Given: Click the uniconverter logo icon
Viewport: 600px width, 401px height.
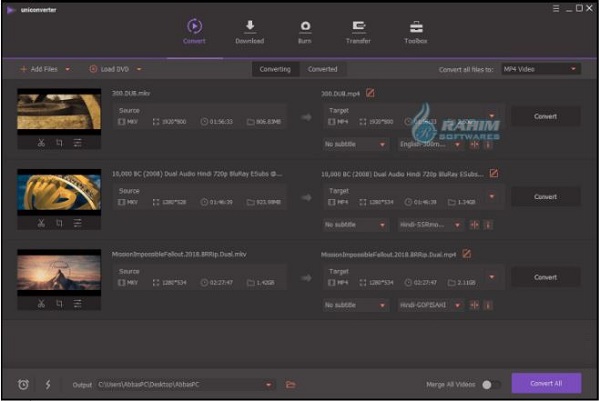Looking at the screenshot, I should click(x=11, y=10).
